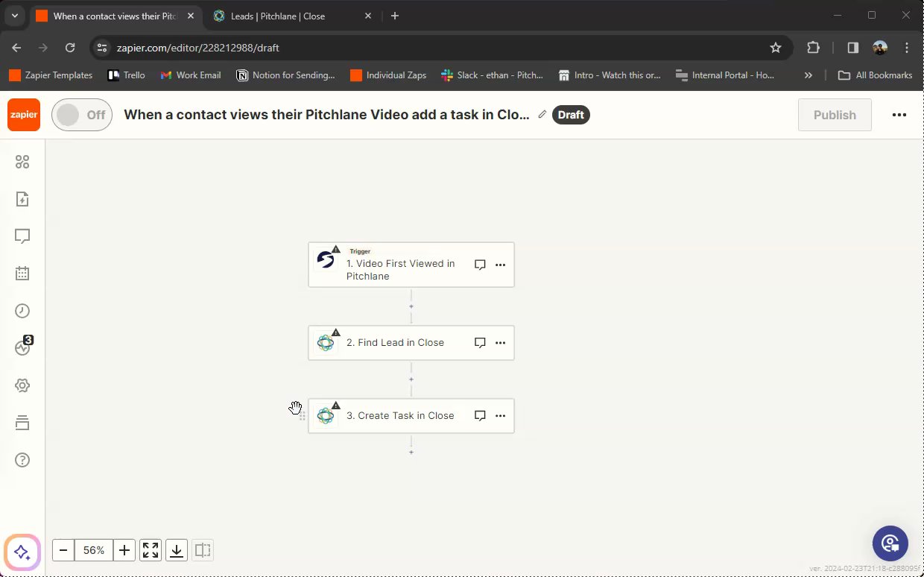Click the Publish button
Image resolution: width=924 pixels, height=577 pixels.
click(835, 115)
